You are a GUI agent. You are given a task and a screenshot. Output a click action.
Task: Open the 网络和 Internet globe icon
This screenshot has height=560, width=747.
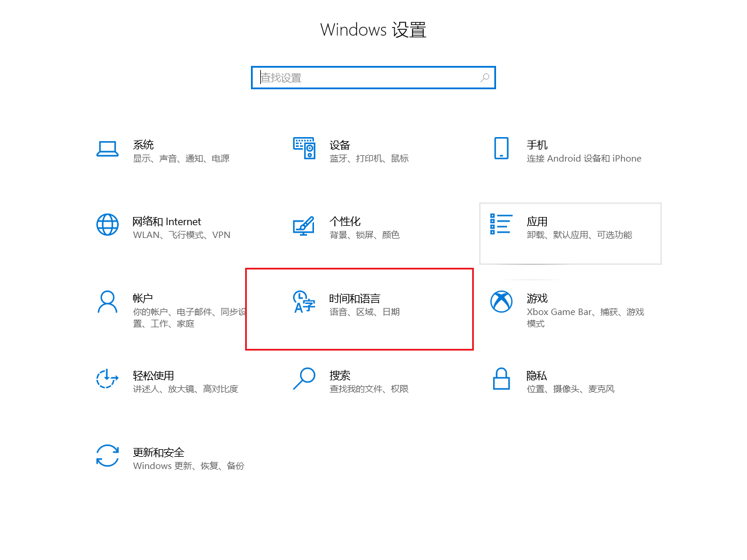tap(107, 226)
